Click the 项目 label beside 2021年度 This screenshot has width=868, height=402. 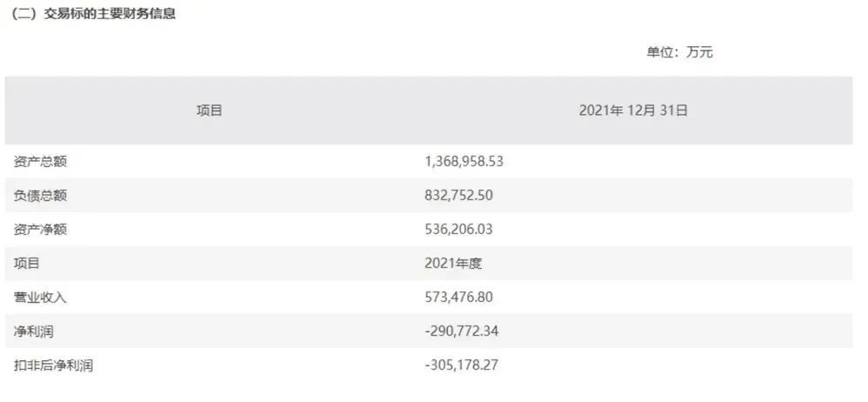27,263
